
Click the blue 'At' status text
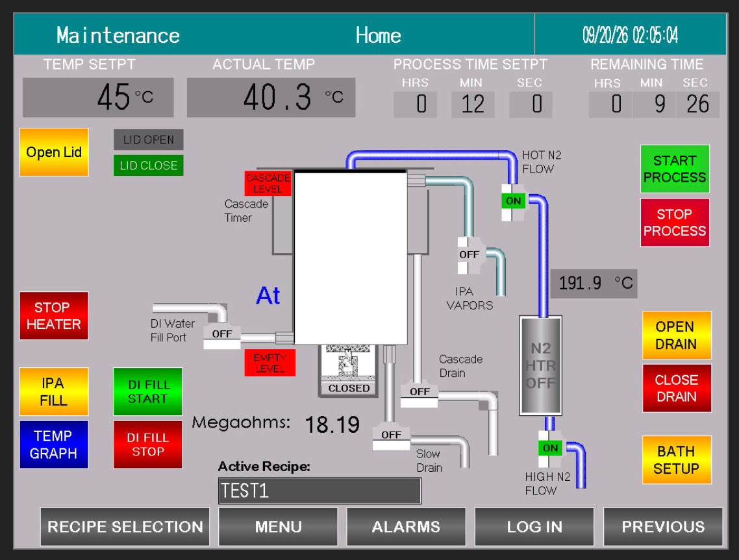click(x=268, y=297)
